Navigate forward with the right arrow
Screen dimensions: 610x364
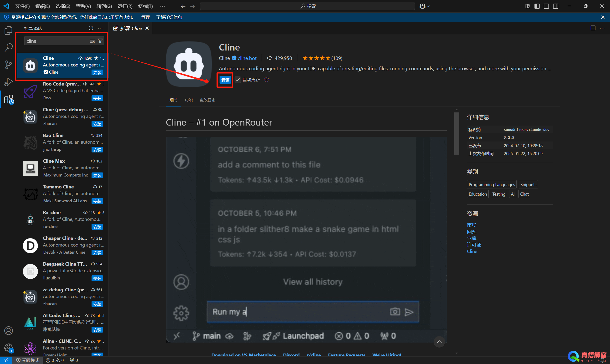(192, 6)
